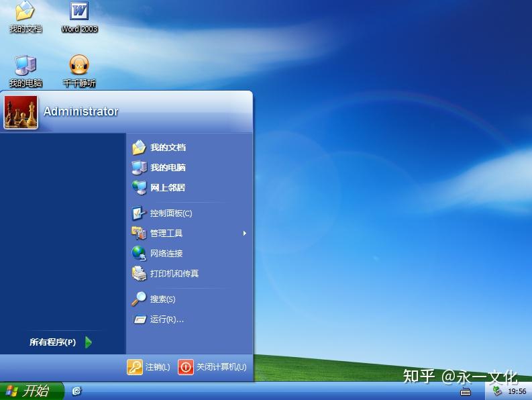Click the keyboard language bar icon
532x400 pixels.
click(x=466, y=392)
